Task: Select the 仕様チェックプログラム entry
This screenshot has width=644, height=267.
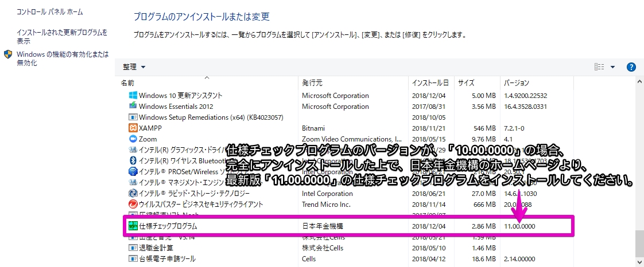Action: click(x=168, y=226)
